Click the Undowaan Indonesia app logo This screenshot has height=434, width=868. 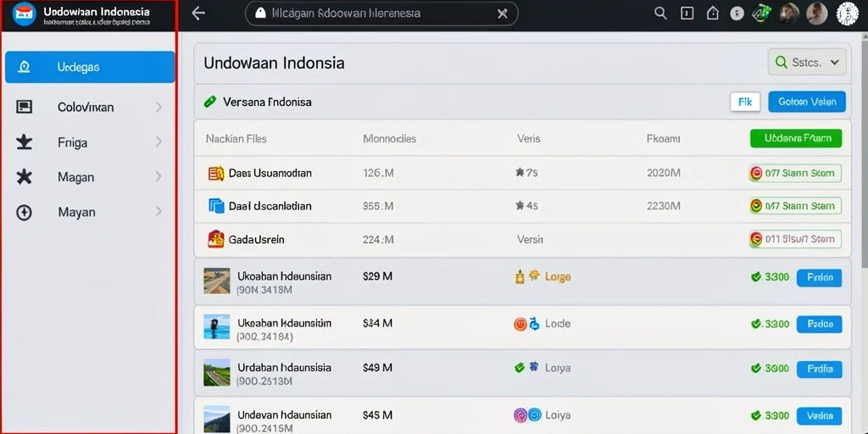pyautogui.click(x=23, y=14)
